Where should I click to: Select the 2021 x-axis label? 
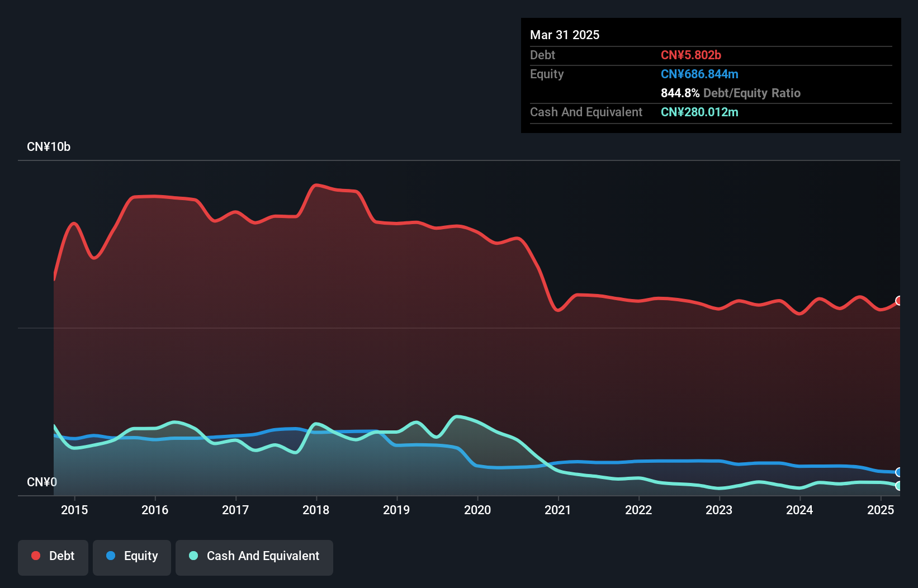(558, 510)
